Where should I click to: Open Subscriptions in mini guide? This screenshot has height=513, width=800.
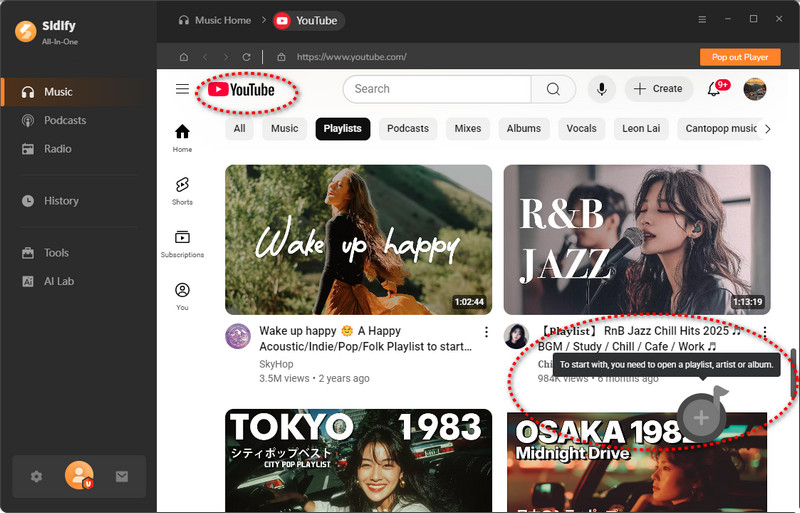coord(182,243)
